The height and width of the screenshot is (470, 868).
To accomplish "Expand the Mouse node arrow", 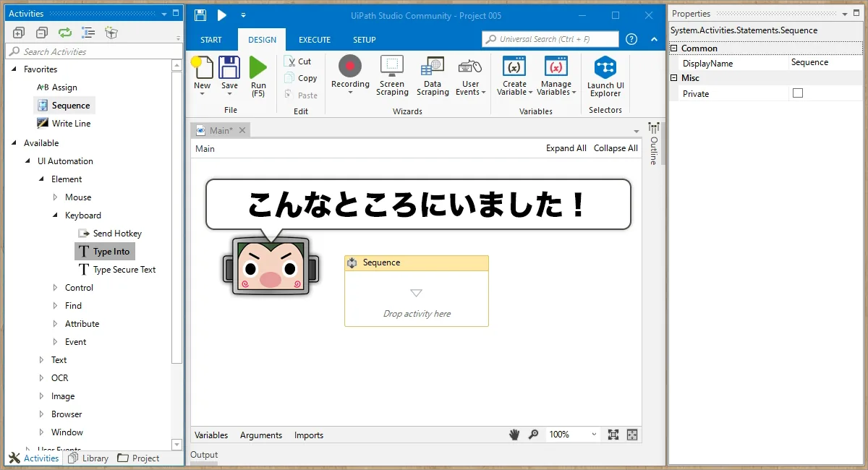I will (56, 197).
